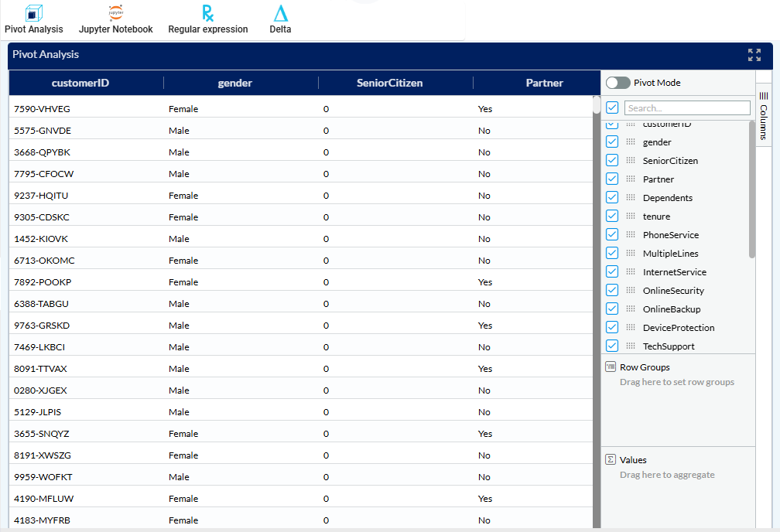Click the Row Groups icon
The image size is (780, 532).
(x=610, y=367)
